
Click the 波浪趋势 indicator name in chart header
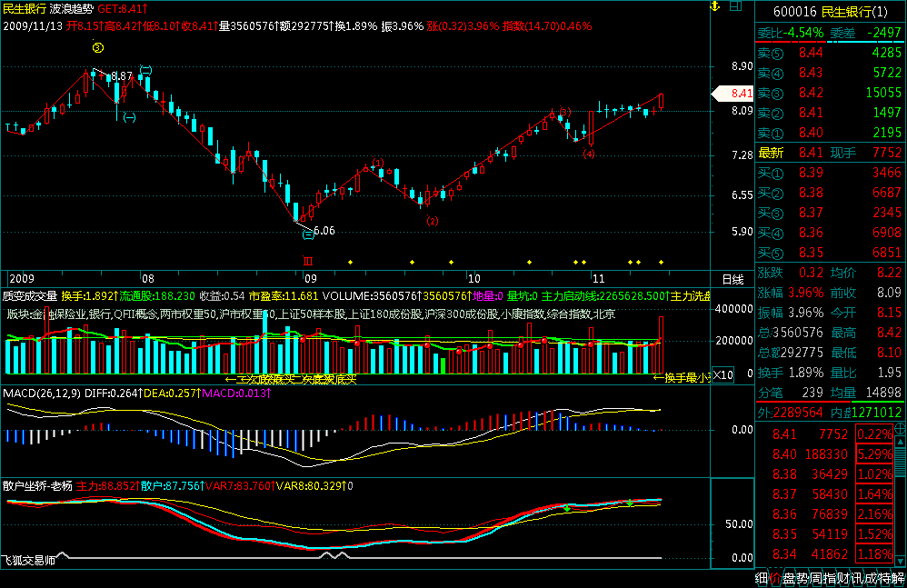point(71,9)
